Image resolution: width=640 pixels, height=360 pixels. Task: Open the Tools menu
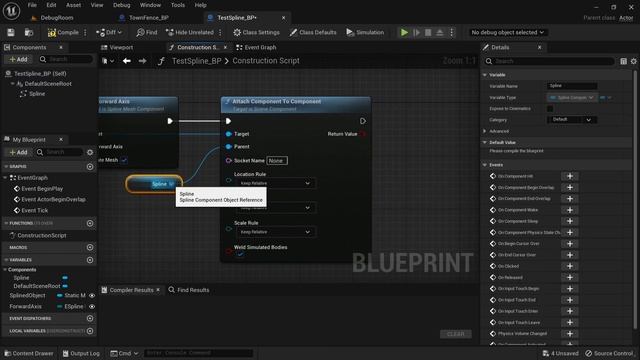click(x=178, y=5)
